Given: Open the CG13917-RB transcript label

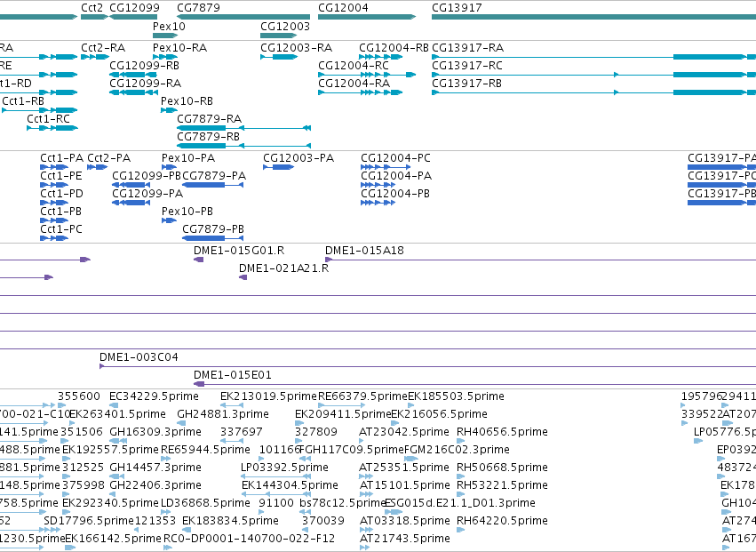Looking at the screenshot, I should (x=466, y=84).
